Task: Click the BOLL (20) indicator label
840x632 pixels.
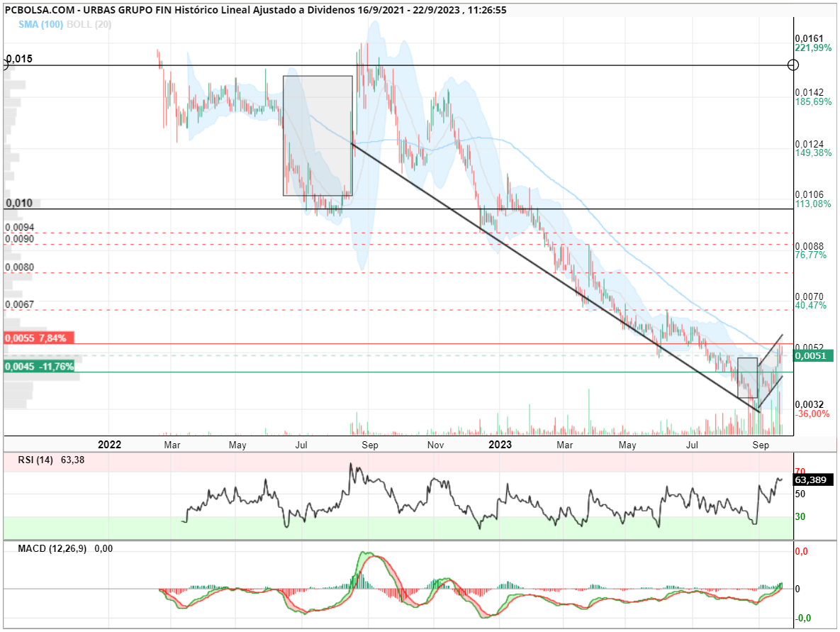Action: (x=89, y=24)
